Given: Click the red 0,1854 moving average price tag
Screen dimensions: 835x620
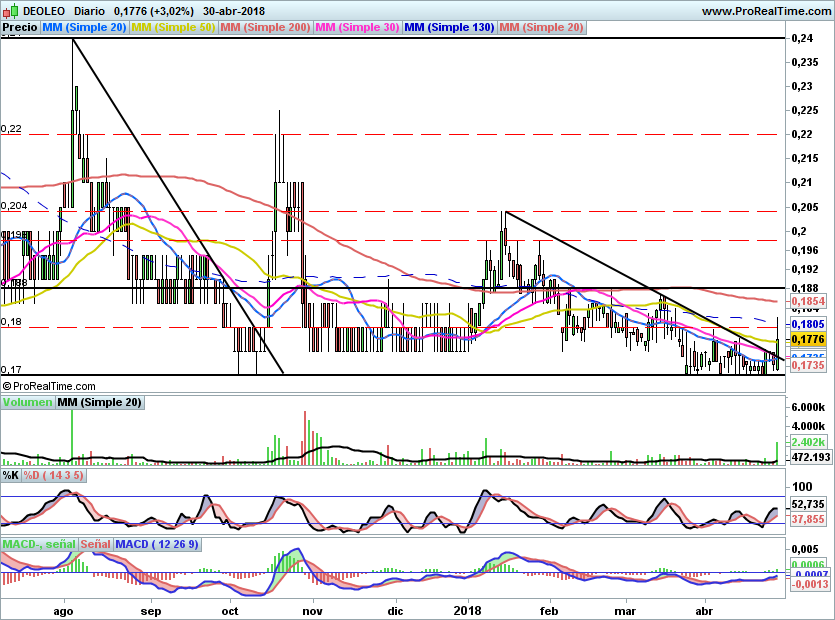Looking at the screenshot, I should click(806, 301).
